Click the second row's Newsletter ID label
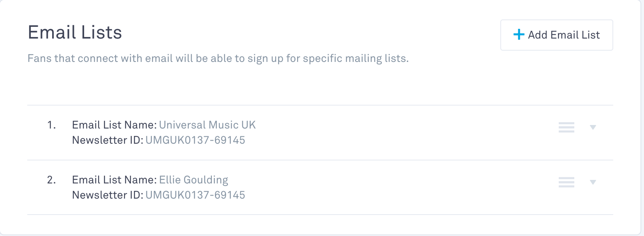This screenshot has width=644, height=236. pos(107,195)
